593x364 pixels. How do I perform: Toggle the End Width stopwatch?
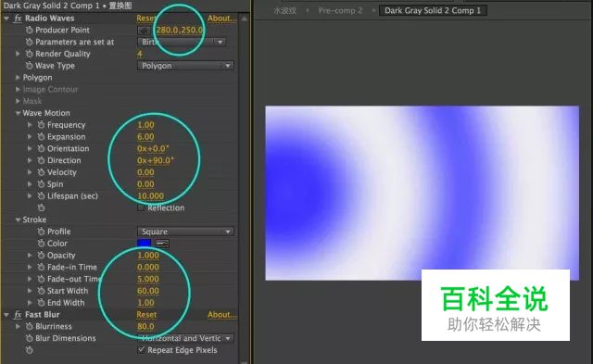[41, 302]
